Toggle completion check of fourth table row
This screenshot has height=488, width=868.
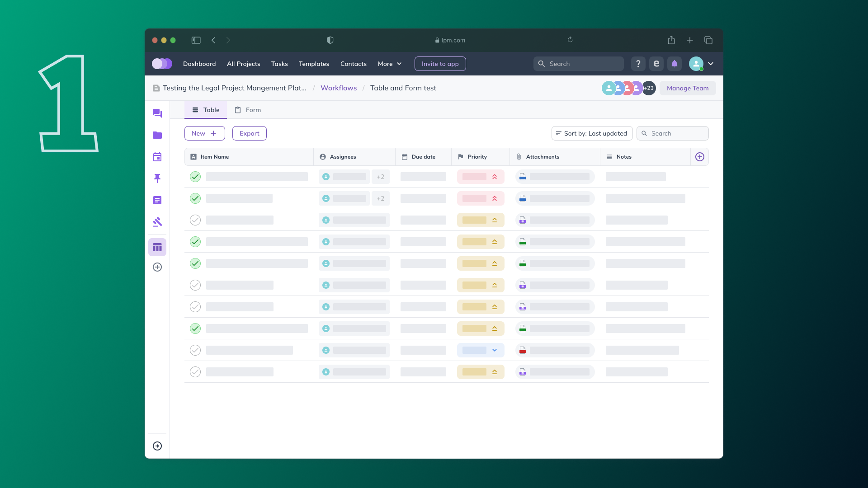tap(195, 242)
